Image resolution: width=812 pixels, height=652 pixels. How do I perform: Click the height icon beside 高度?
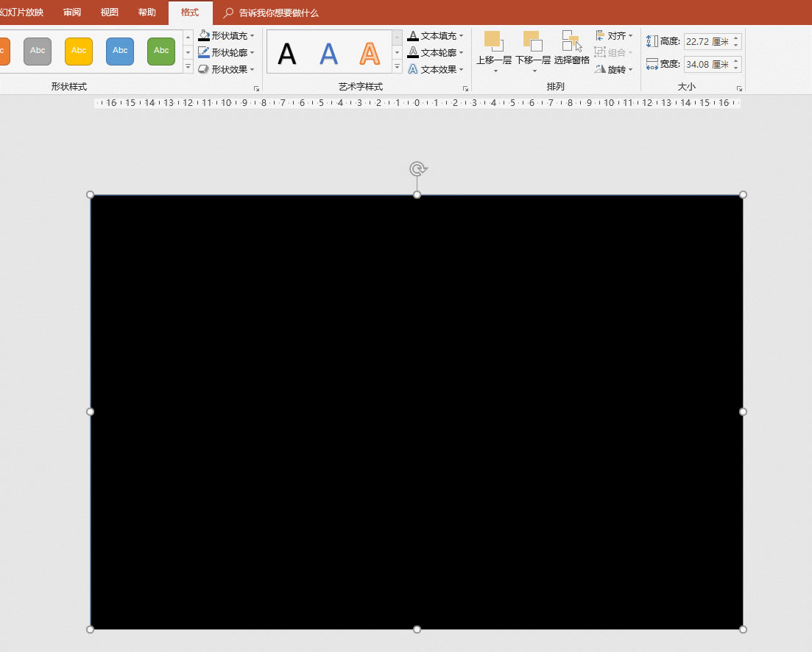click(652, 41)
